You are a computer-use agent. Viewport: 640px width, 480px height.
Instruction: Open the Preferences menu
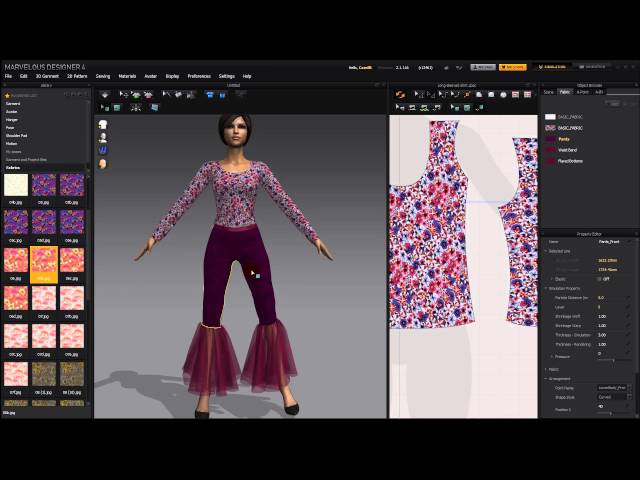[x=199, y=76]
